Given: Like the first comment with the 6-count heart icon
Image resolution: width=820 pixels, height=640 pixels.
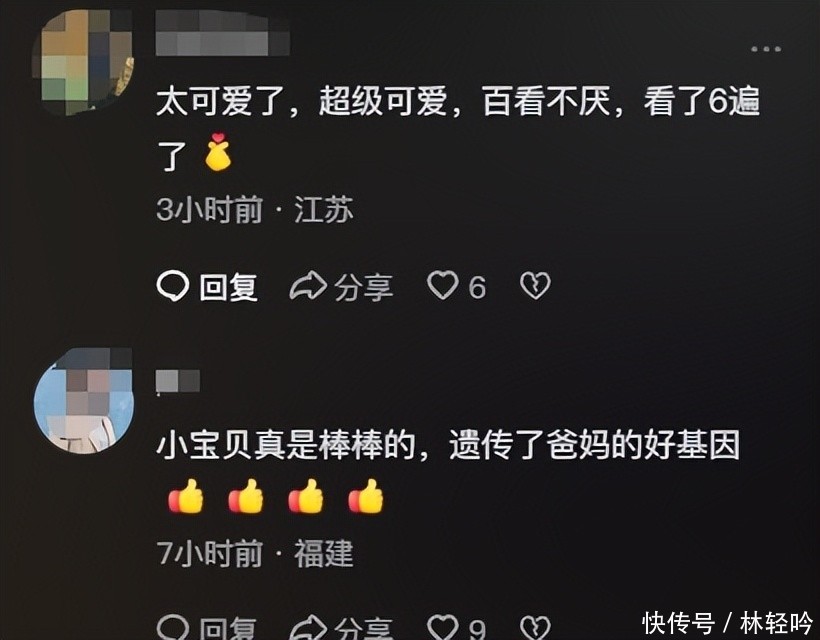Looking at the screenshot, I should [x=443, y=285].
